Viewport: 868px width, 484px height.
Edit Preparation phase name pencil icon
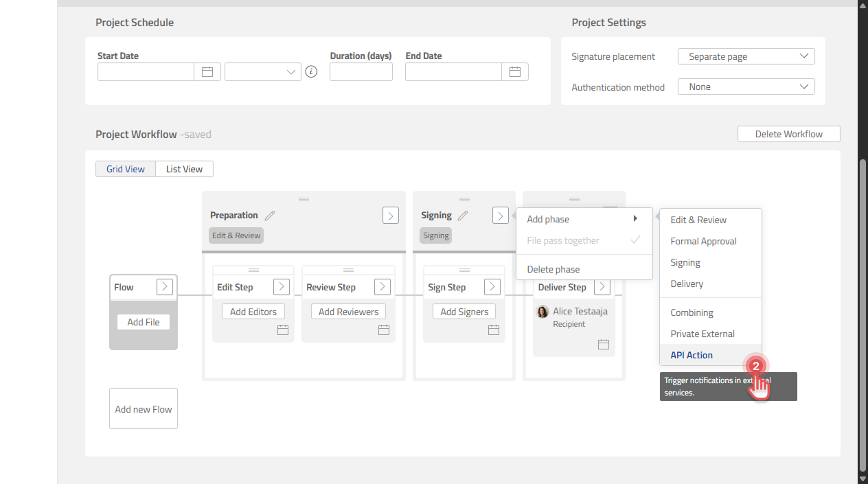point(270,216)
